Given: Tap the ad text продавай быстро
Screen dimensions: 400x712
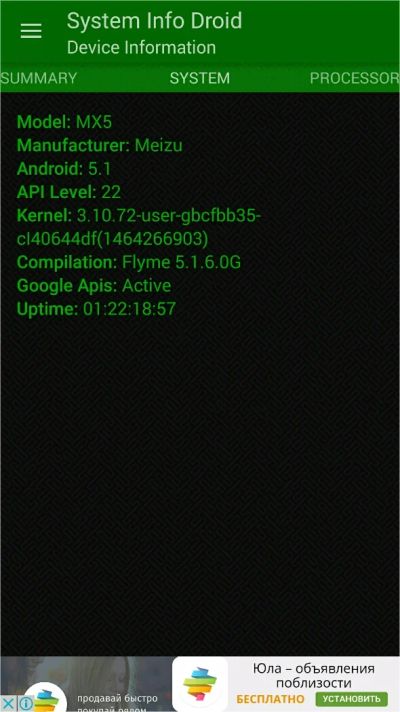Looking at the screenshot, I should click(117, 698).
